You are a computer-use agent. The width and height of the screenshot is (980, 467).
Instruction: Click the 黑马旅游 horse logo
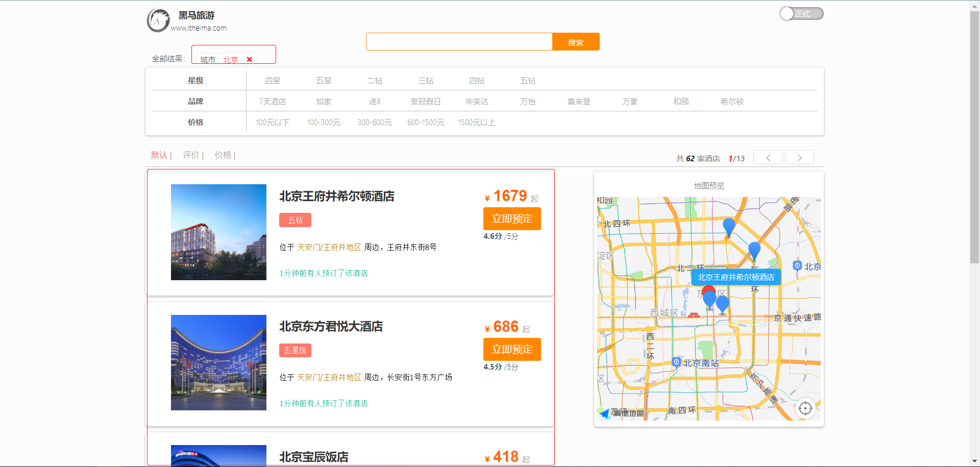tap(158, 20)
